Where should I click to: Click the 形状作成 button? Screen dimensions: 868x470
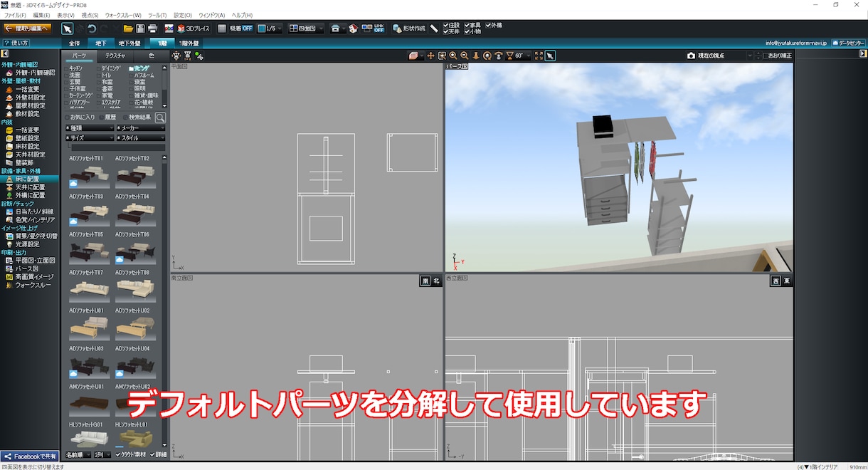(x=409, y=28)
